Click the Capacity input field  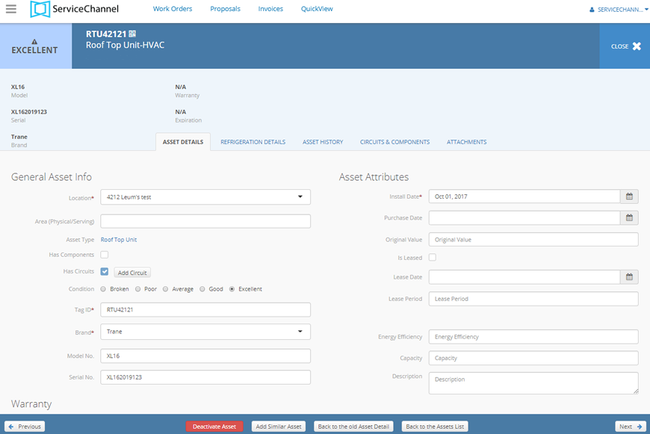click(534, 358)
